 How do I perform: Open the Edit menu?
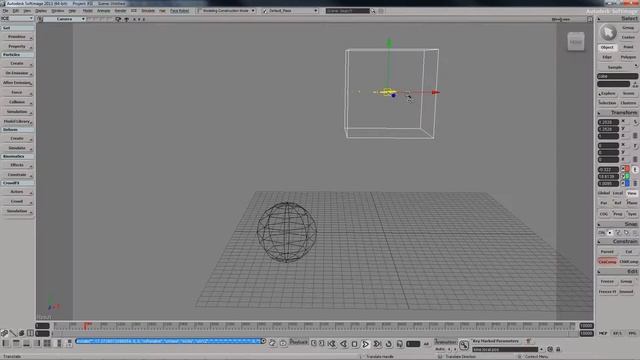point(16,11)
